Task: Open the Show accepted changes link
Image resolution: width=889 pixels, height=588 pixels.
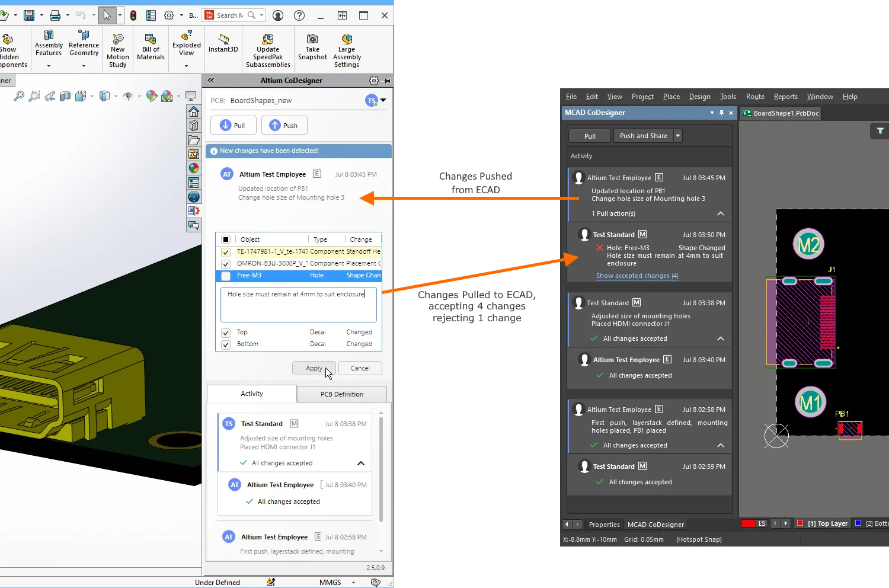Action: click(637, 276)
